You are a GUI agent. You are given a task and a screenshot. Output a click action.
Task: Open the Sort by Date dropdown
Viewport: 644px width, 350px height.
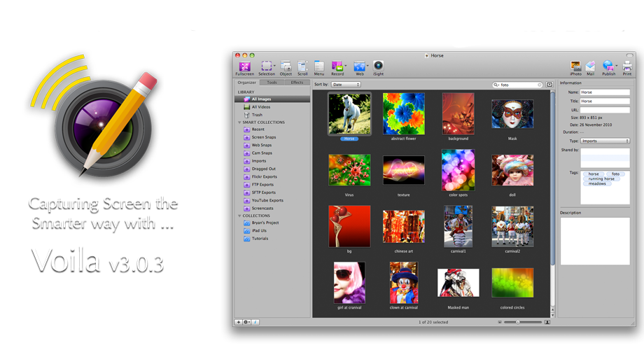pos(346,85)
